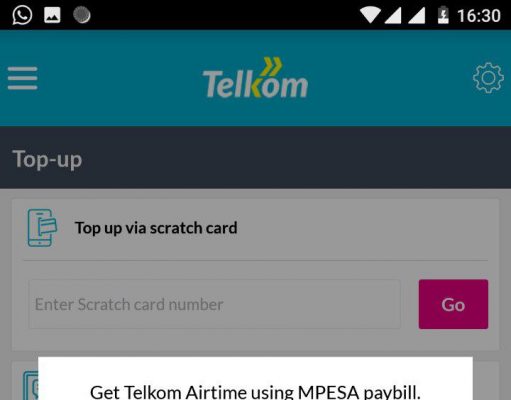Tap the white MPESA paybill dialog panel
The height and width of the screenshot is (400, 511).
255,378
